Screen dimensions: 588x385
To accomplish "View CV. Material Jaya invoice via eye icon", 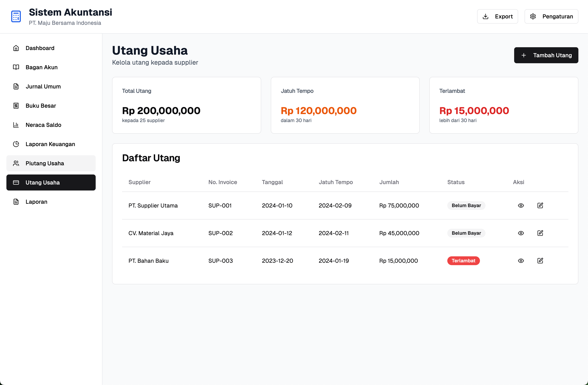I will 521,233.
